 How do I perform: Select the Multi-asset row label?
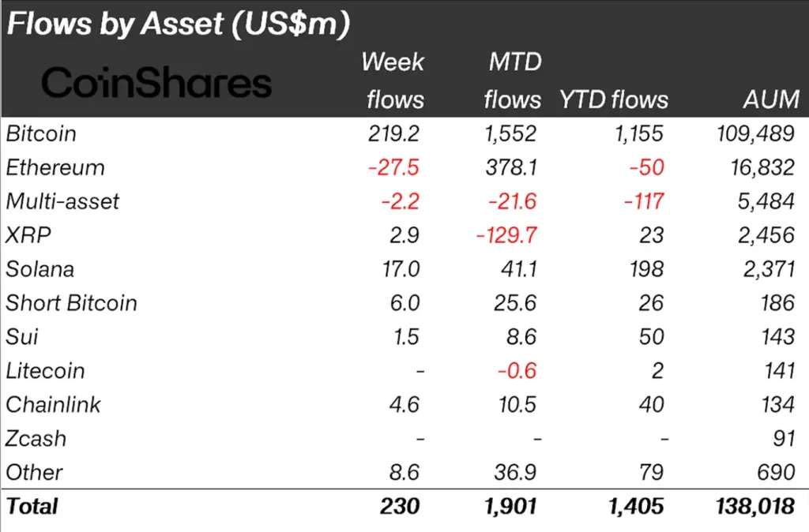(62, 201)
